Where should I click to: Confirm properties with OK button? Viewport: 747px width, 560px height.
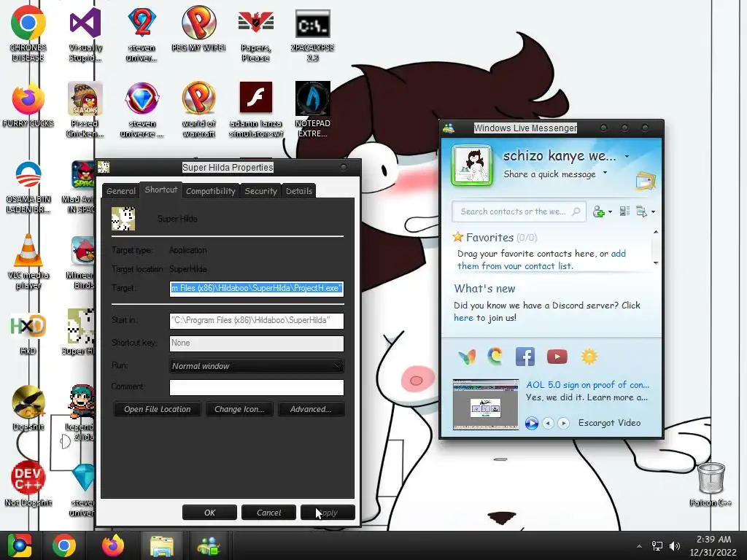(209, 513)
